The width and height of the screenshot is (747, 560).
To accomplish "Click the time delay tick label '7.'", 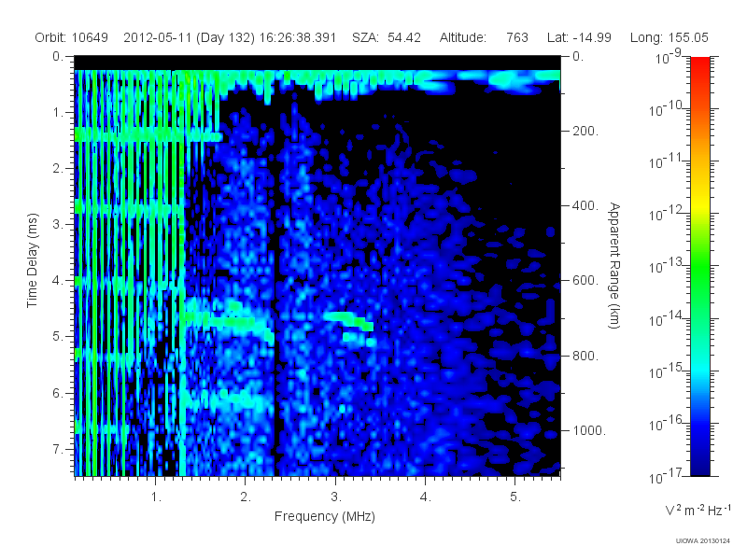I will [x=58, y=449].
